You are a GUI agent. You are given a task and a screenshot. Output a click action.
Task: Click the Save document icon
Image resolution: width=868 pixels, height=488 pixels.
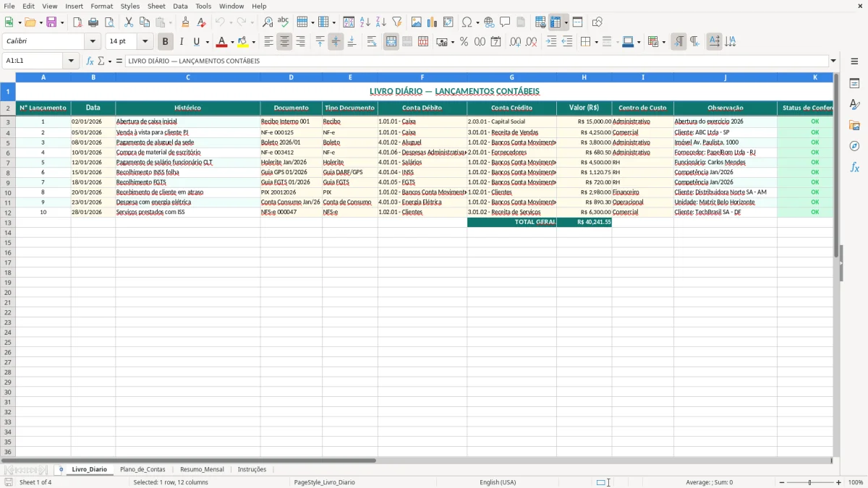51,22
